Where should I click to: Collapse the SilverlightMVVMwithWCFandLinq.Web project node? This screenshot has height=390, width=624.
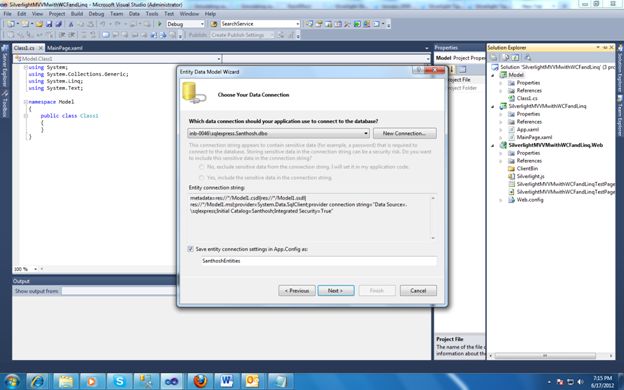[x=493, y=145]
